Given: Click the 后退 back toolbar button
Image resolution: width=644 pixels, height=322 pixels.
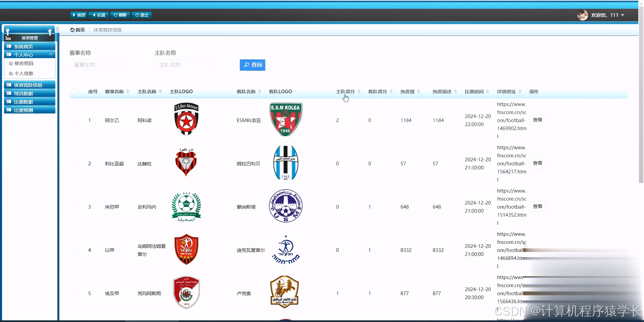Looking at the screenshot, I should coord(99,15).
